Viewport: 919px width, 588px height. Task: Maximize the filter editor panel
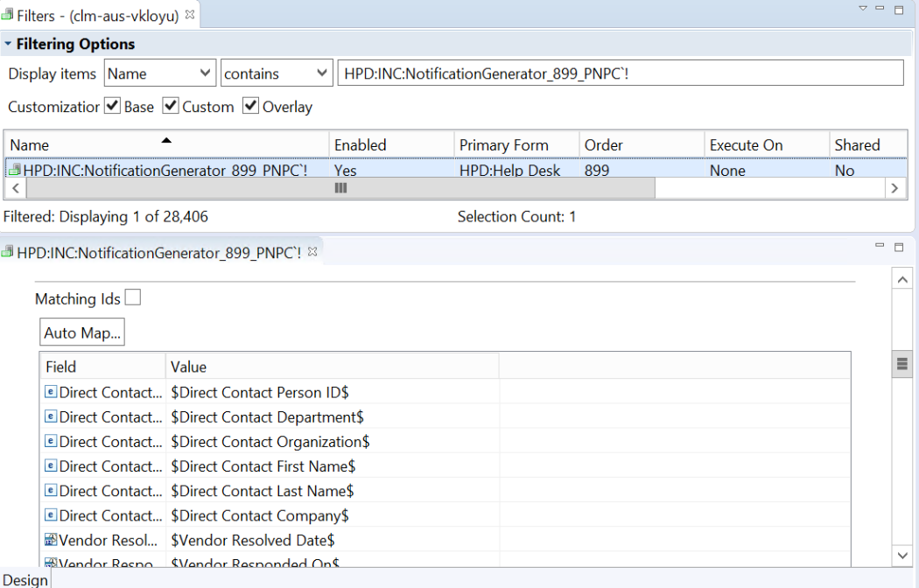pos(899,247)
